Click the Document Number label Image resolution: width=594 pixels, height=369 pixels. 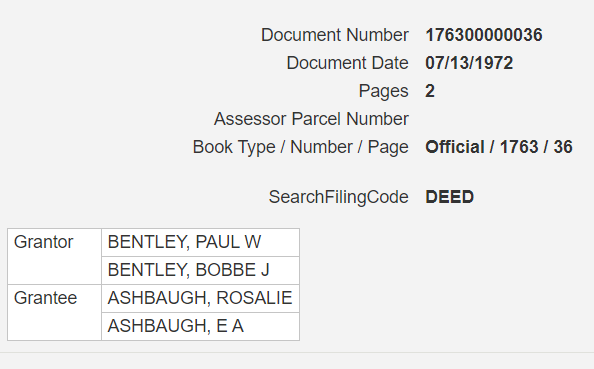335,35
